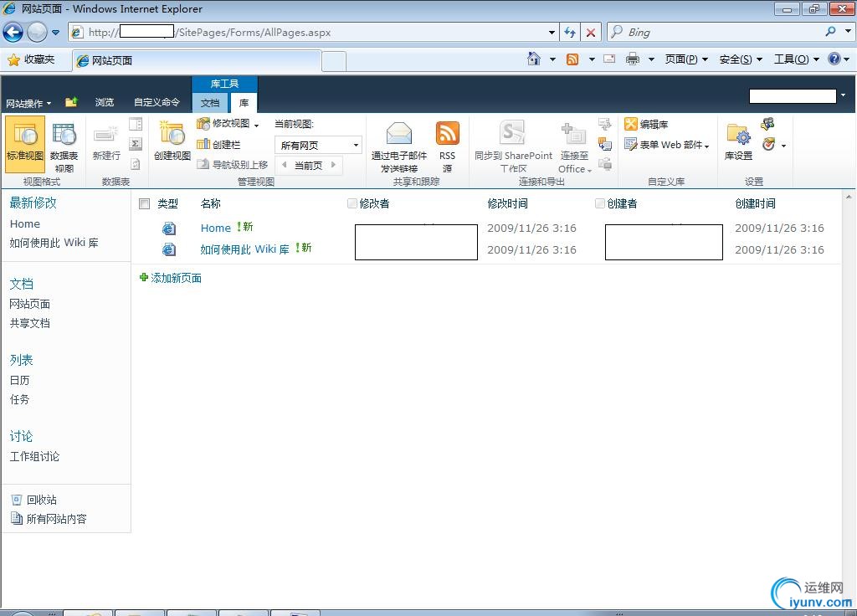Image resolution: width=857 pixels, height=616 pixels.
Task: Switch to the Documents (文档) ribbon tab
Action: (210, 103)
